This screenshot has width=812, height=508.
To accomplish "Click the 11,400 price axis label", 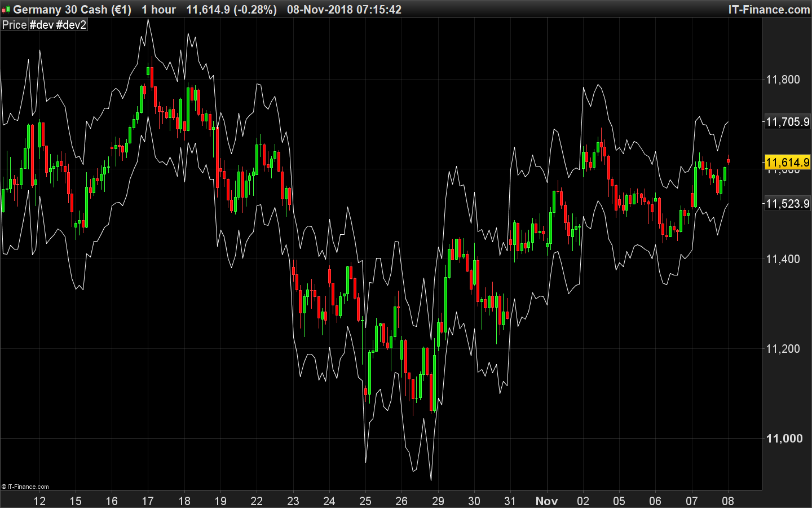I will [x=783, y=259].
